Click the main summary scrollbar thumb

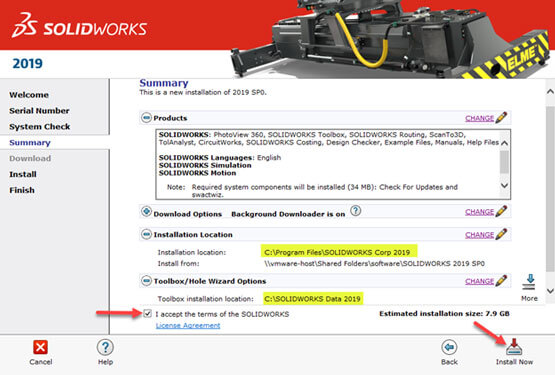(550, 189)
